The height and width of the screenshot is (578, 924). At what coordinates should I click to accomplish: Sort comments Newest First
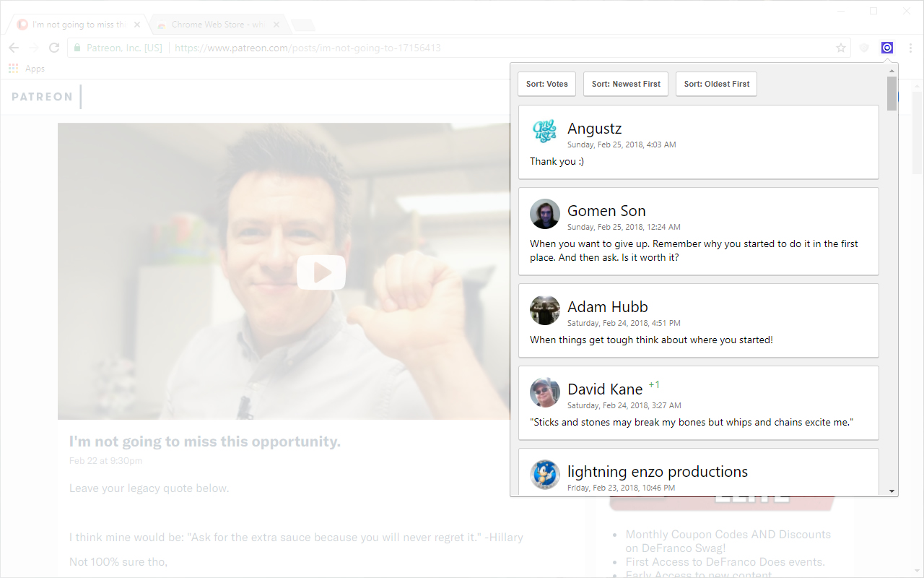pyautogui.click(x=626, y=84)
